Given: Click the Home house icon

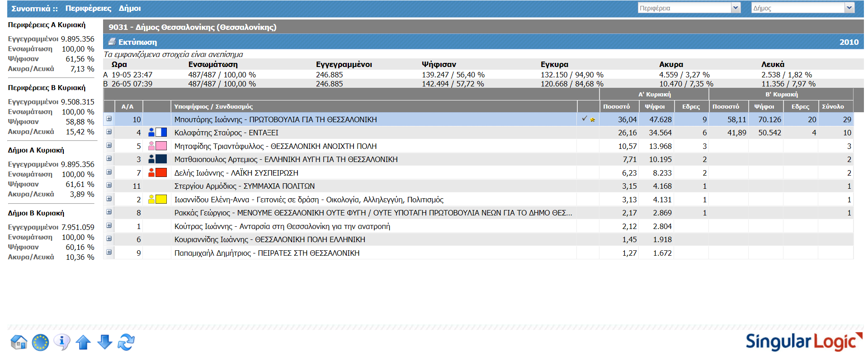Looking at the screenshot, I should 19,342.
